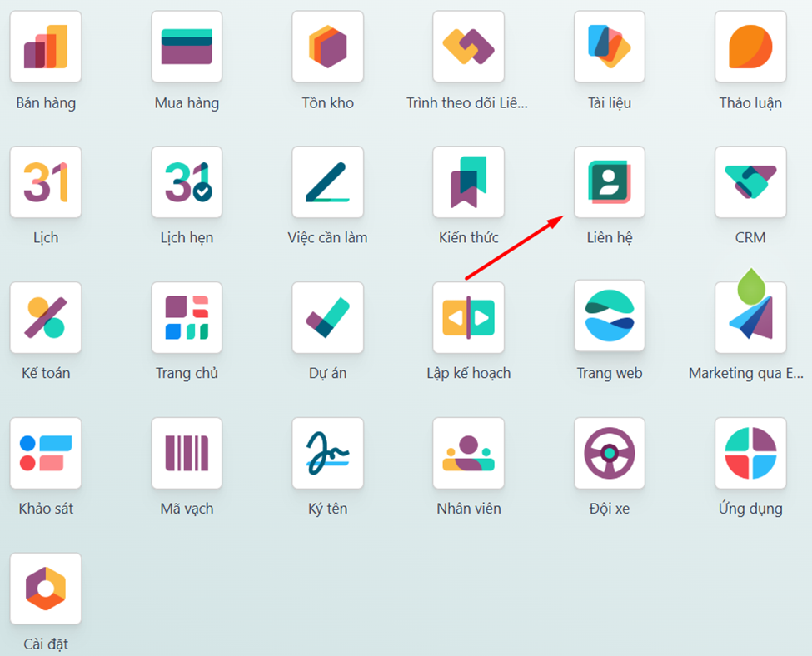Click the Nhân viên text label
The width and height of the screenshot is (812, 656).
click(468, 509)
